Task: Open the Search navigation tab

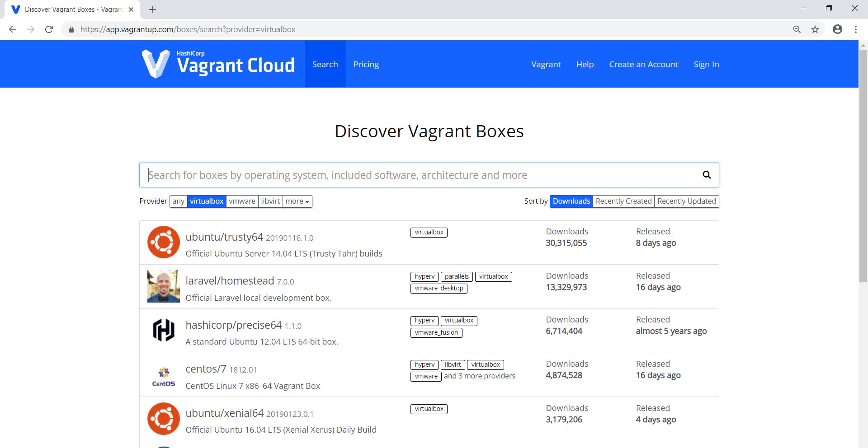Action: 325,64
